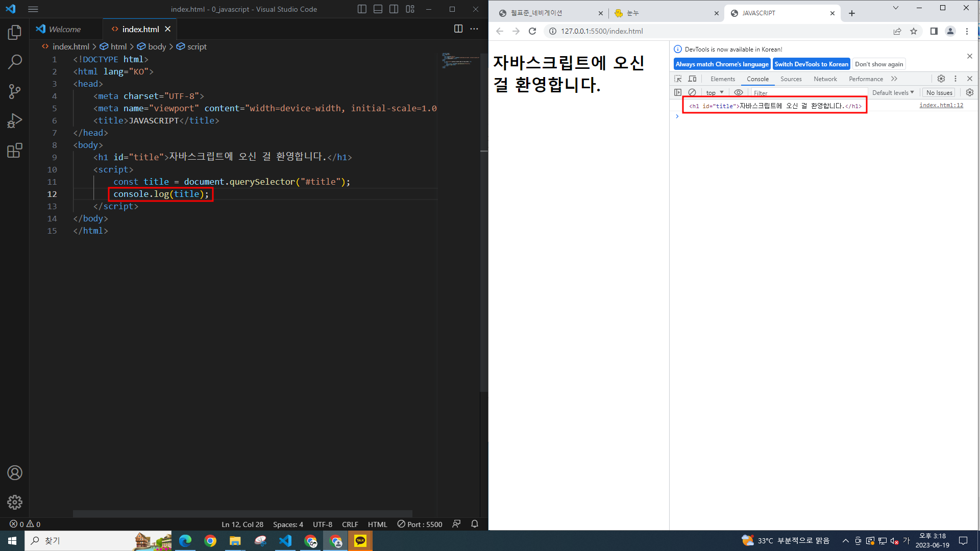Open the Run and Debug view

15,121
